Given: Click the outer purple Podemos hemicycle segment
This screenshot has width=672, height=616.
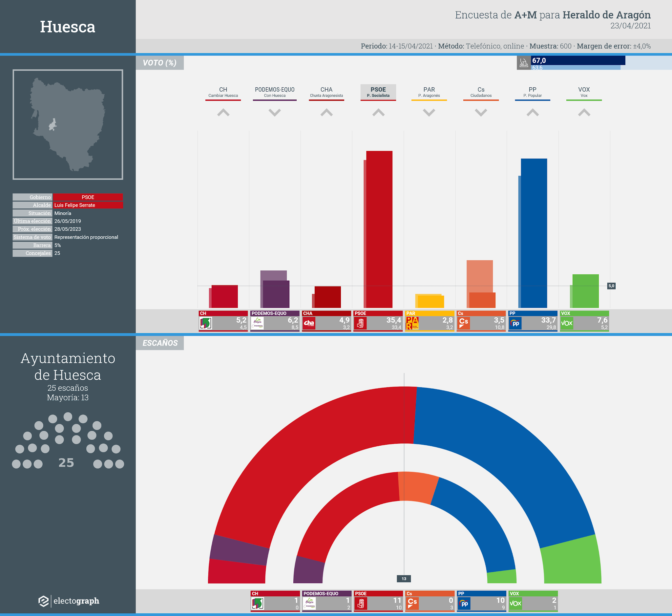Looking at the screenshot, I should [239, 550].
